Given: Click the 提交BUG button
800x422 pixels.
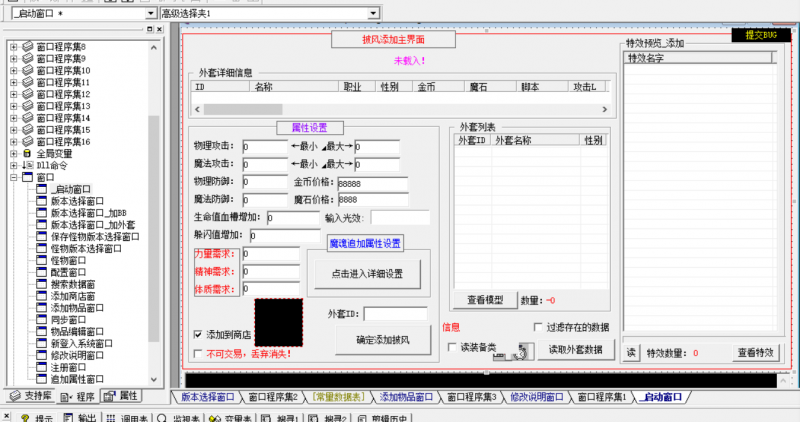Looking at the screenshot, I should (x=761, y=35).
